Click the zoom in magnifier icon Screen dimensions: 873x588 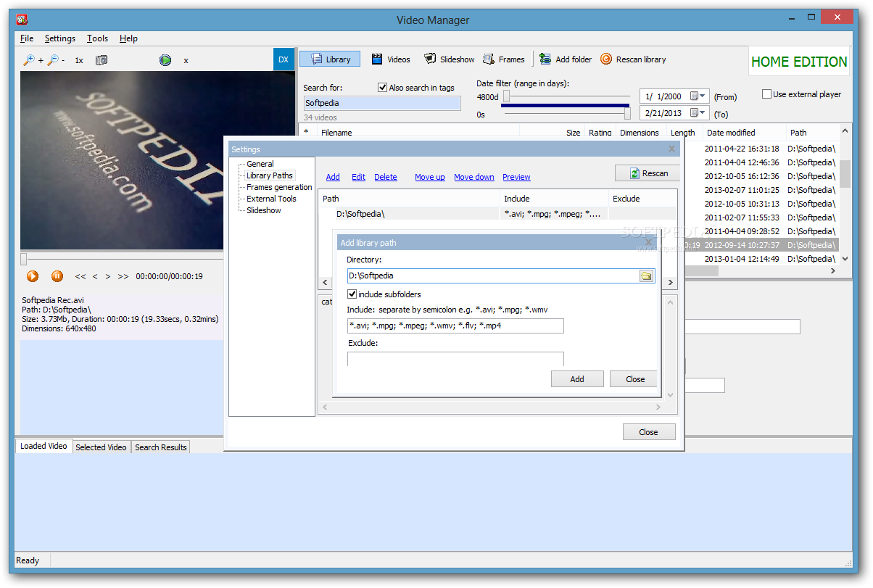click(x=30, y=60)
